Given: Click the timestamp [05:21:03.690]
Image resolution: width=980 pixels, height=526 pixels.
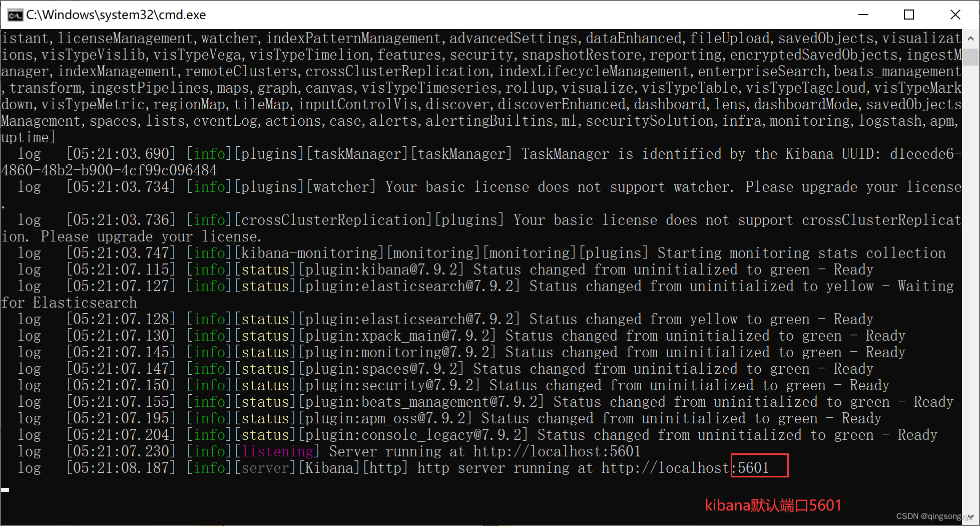Looking at the screenshot, I should click(x=122, y=154).
